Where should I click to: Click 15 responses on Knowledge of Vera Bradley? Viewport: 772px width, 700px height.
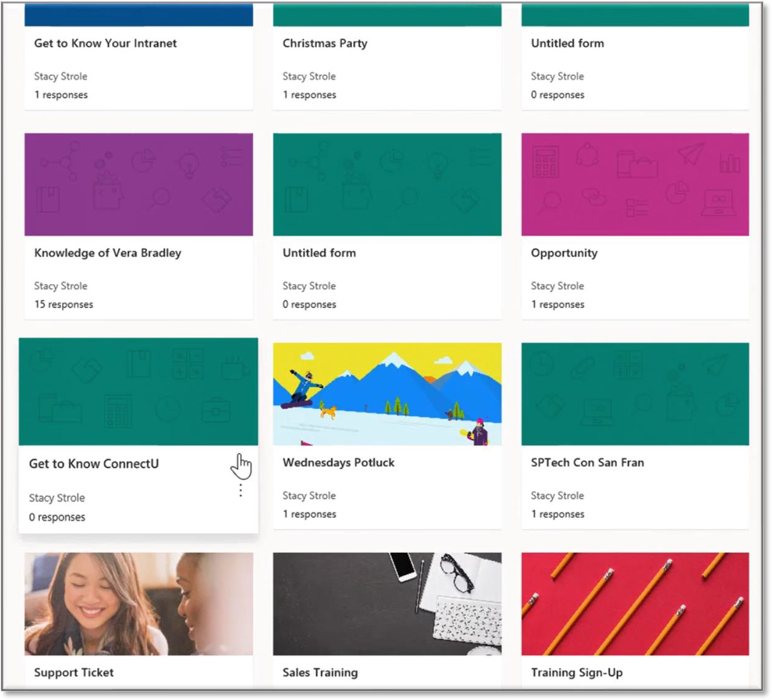[x=63, y=304]
